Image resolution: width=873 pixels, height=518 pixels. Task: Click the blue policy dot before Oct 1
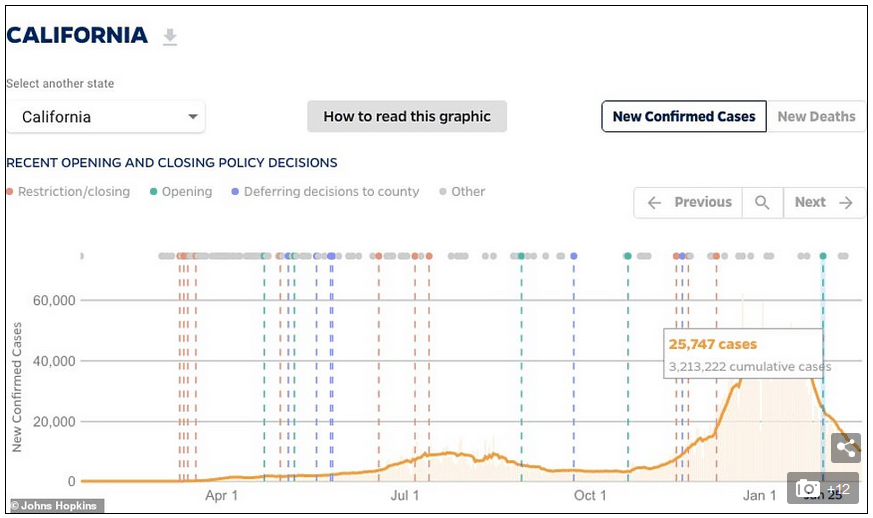click(x=573, y=256)
